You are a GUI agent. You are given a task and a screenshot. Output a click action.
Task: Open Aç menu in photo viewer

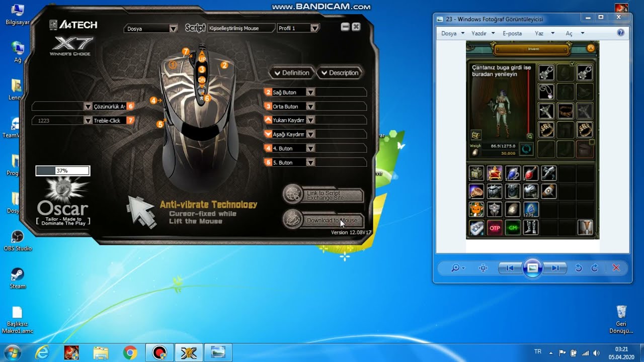coord(575,33)
